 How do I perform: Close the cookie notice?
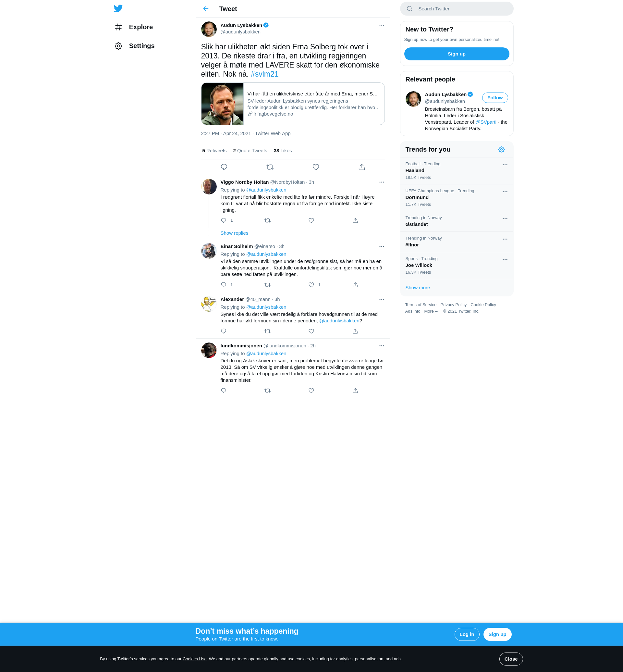pyautogui.click(x=511, y=659)
